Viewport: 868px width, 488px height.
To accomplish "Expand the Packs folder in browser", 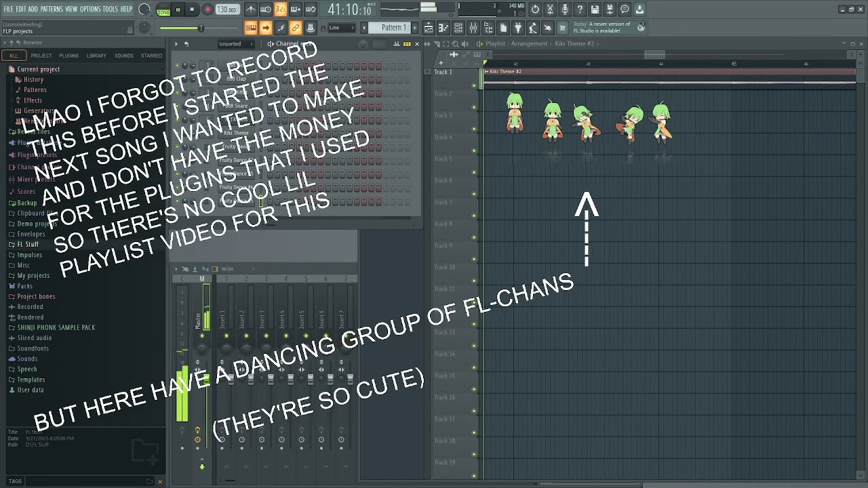I will click(x=24, y=286).
